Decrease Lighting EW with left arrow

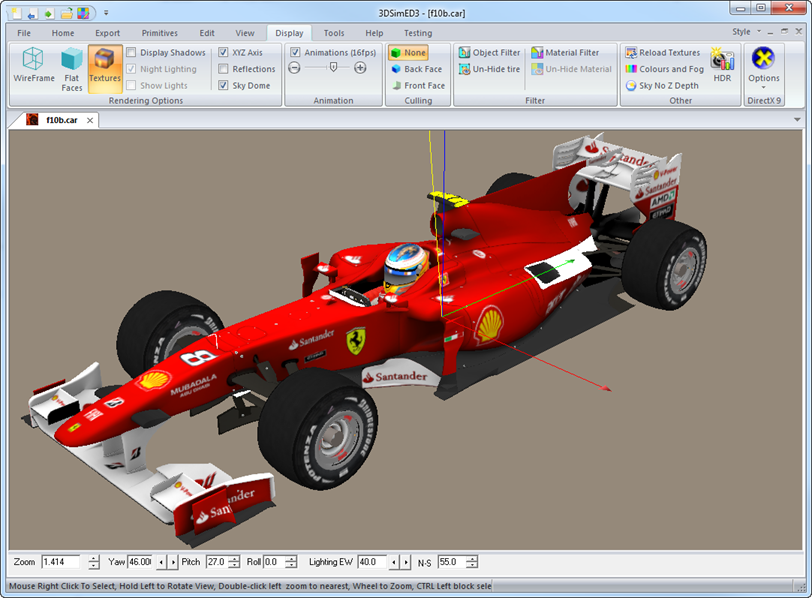394,562
